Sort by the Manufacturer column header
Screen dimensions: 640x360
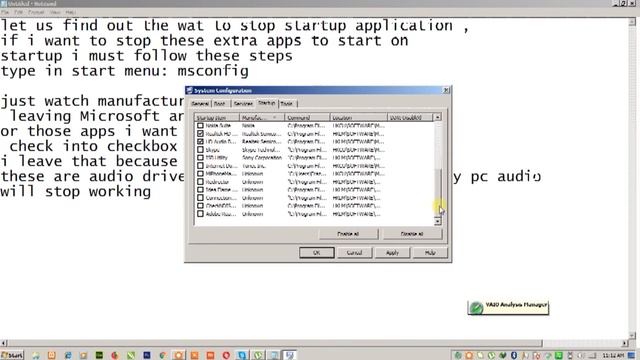(x=262, y=118)
